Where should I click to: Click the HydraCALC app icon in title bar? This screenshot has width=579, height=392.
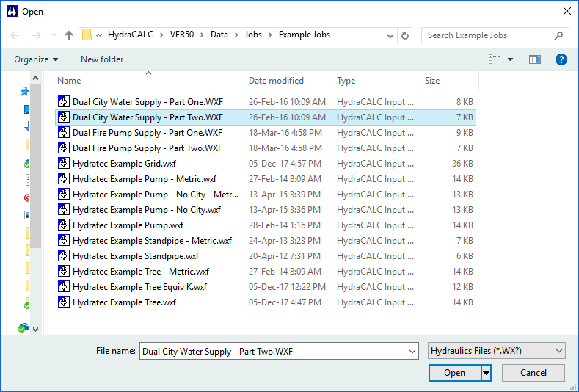point(12,12)
